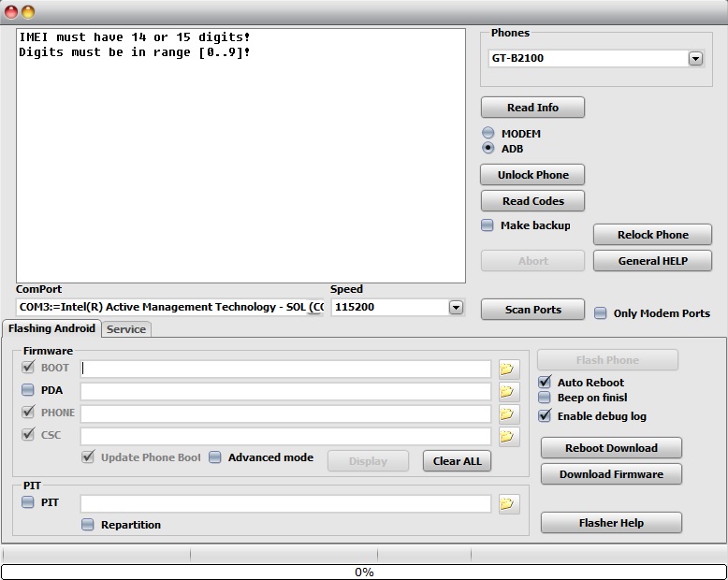Screen dimensions: 728x580
Task: Browse for BOOT firmware file folder icon
Action: tap(509, 370)
